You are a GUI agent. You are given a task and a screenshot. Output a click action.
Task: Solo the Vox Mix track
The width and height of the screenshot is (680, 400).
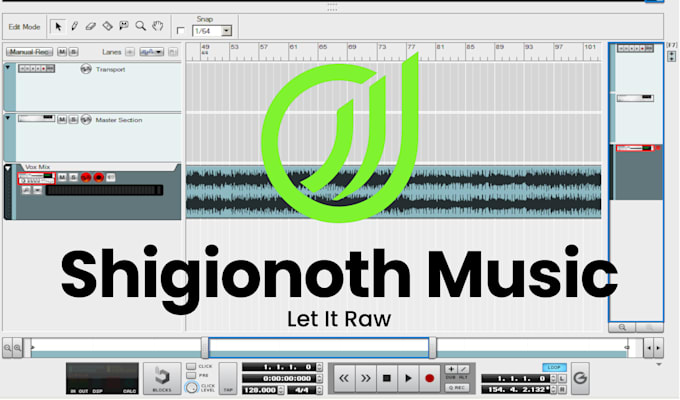(x=74, y=177)
